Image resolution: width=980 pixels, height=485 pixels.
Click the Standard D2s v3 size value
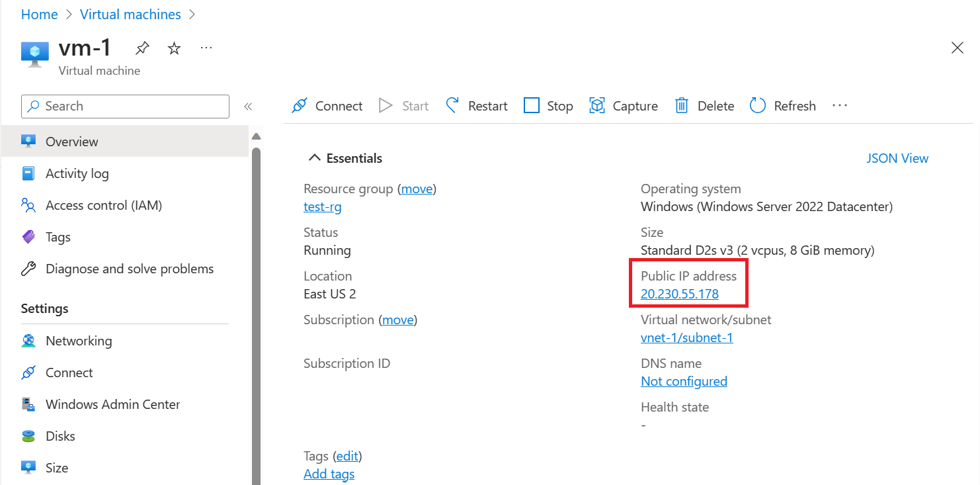point(758,250)
